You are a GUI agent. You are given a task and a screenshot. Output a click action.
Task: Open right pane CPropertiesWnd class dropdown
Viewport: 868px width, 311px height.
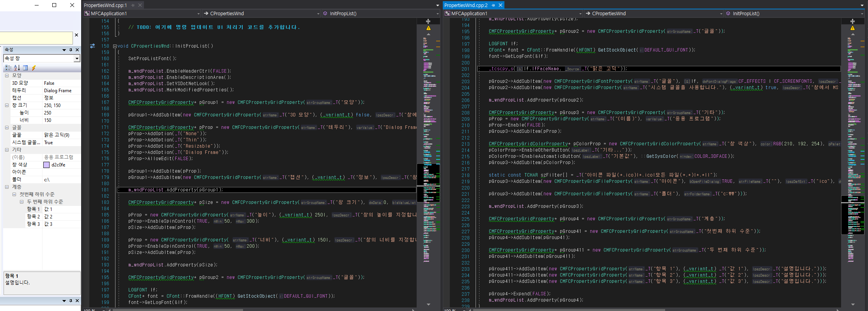click(x=721, y=14)
